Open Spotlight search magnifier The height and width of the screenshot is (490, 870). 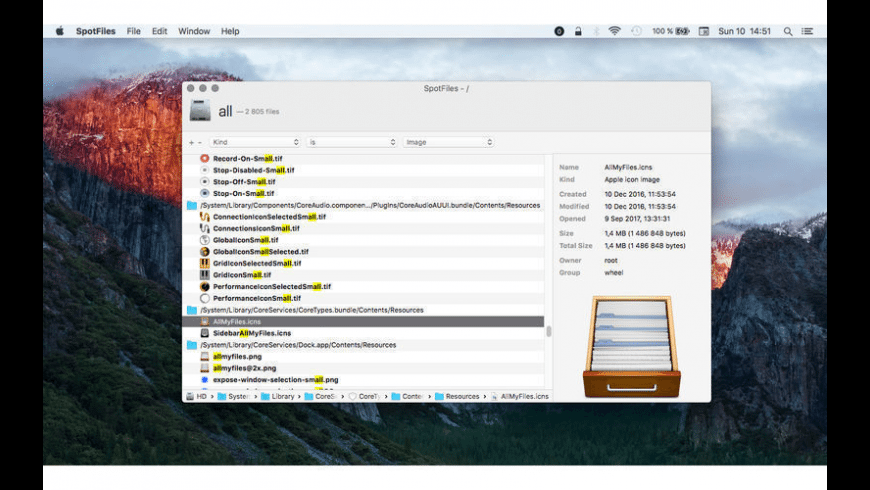coord(788,31)
